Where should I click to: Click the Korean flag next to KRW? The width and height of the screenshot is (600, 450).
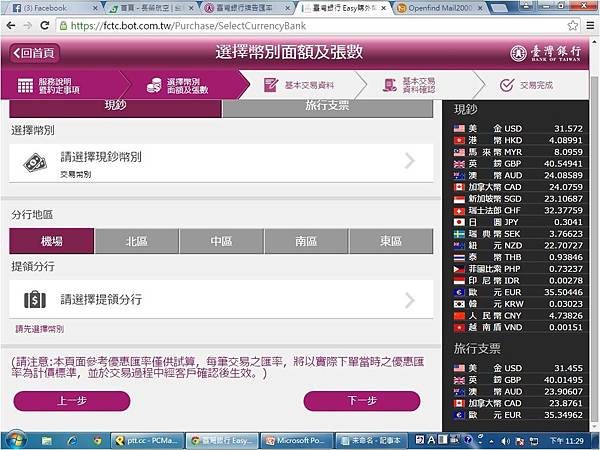point(459,304)
